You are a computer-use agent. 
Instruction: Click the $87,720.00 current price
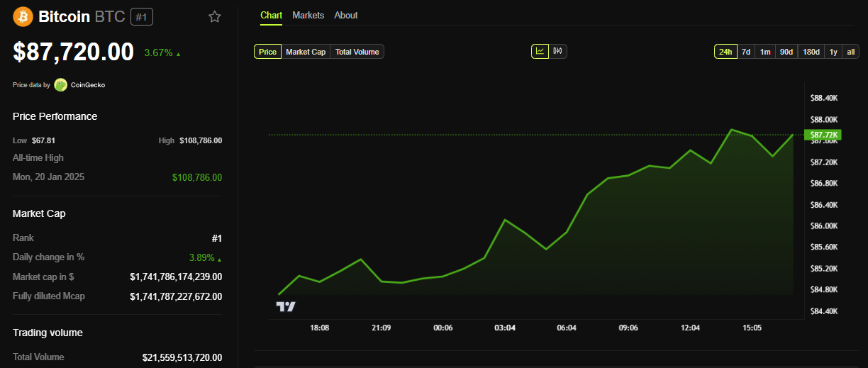click(x=73, y=52)
